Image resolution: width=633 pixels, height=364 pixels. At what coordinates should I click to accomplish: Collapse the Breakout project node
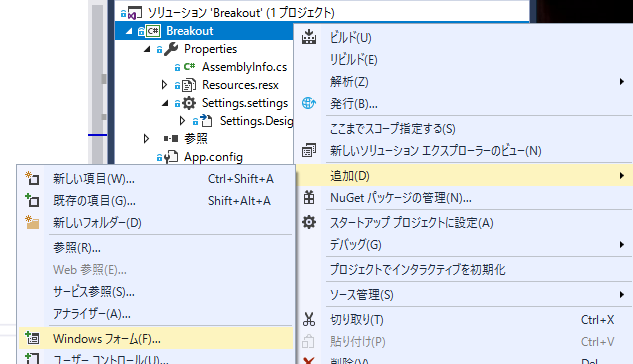(128, 31)
